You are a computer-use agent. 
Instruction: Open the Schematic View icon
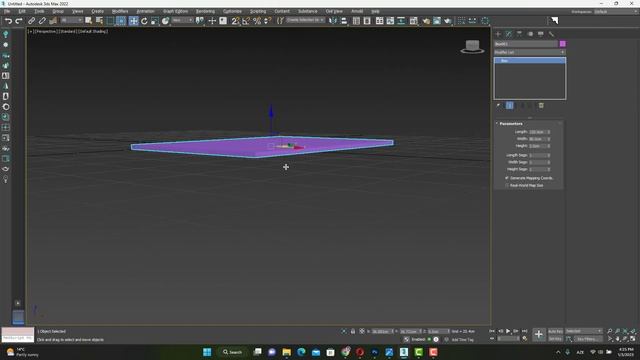click(401, 20)
